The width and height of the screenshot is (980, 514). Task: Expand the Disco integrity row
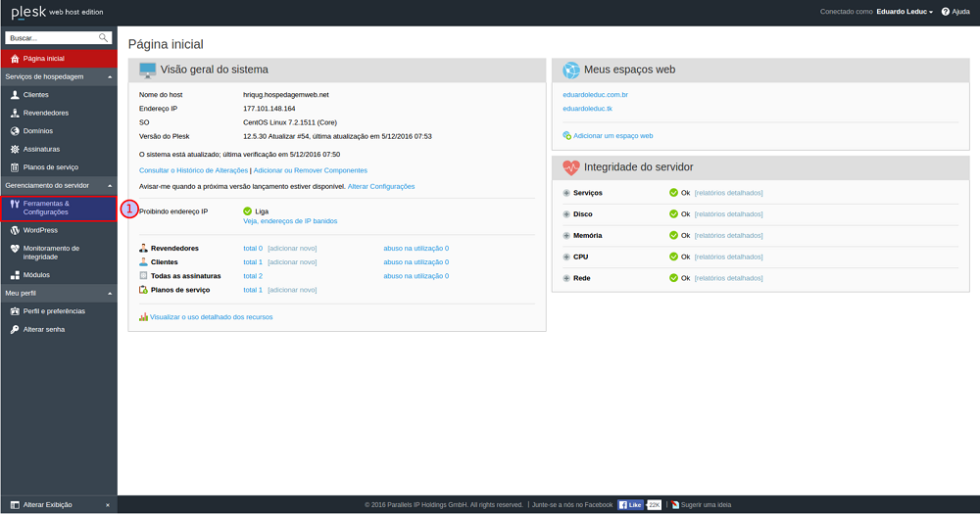(566, 214)
